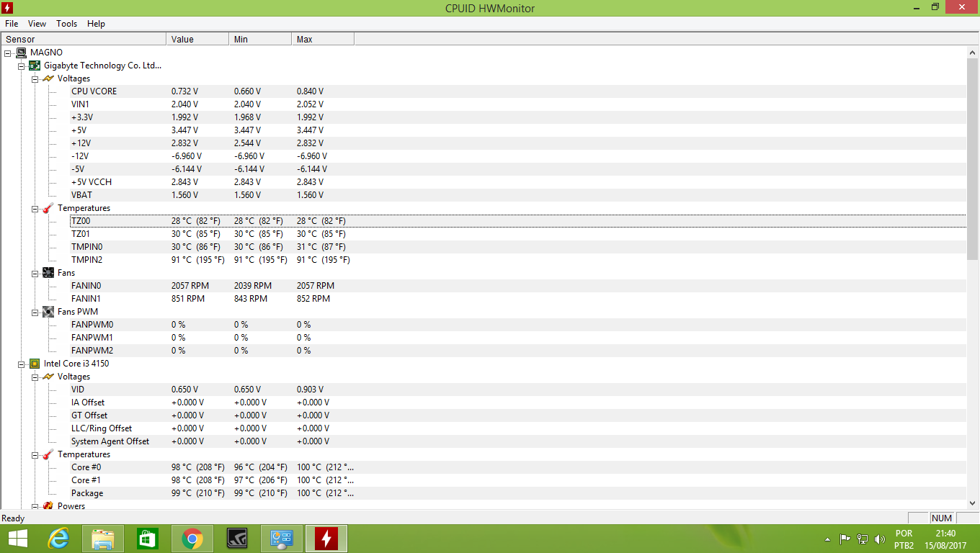Click the vertical scrollbar up arrow
Screen dimensions: 980x553
[973, 52]
